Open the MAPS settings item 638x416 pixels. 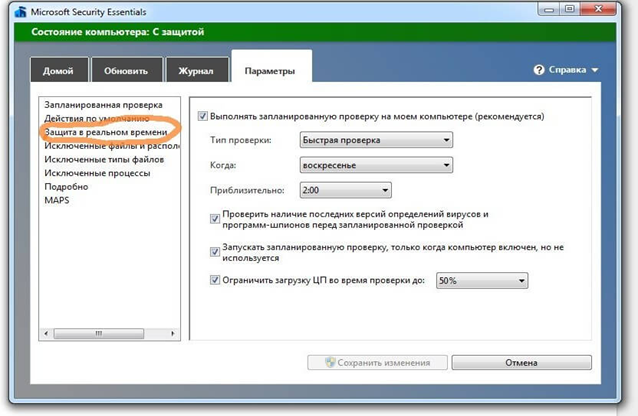point(57,200)
